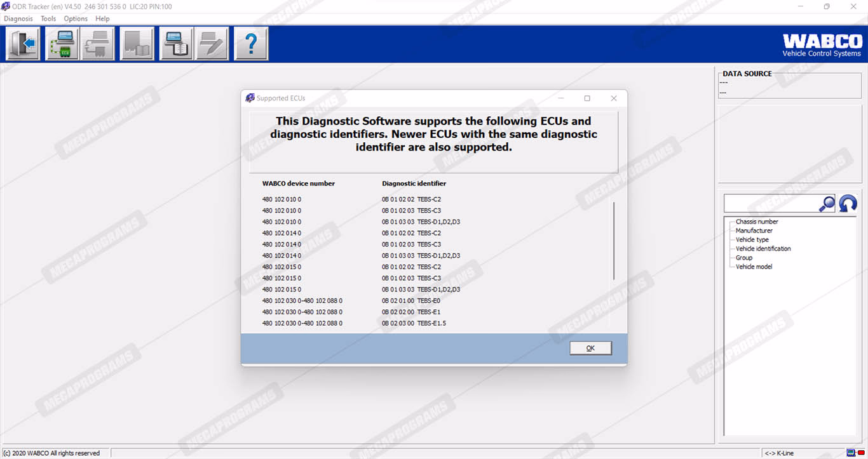This screenshot has height=459, width=868.
Task: Maximize the Supported ECUs dialog
Action: coord(587,98)
